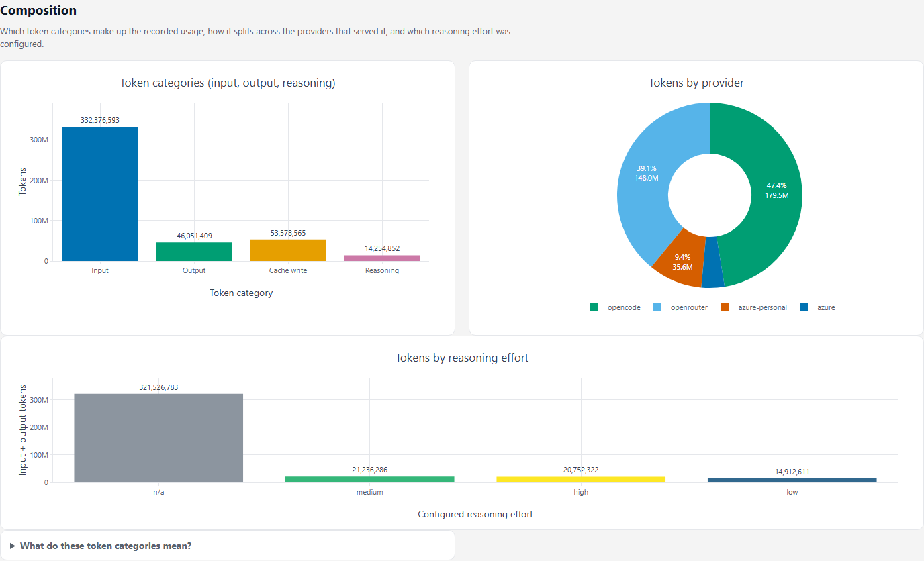Click the green medium effort bar
Image resolution: width=924 pixels, height=561 pixels.
[370, 480]
